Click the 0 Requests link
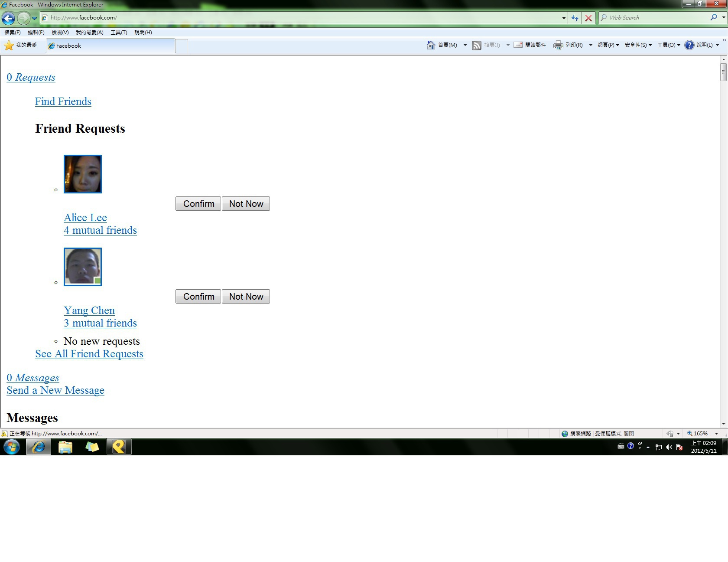Image resolution: width=728 pixels, height=562 pixels. click(x=31, y=77)
